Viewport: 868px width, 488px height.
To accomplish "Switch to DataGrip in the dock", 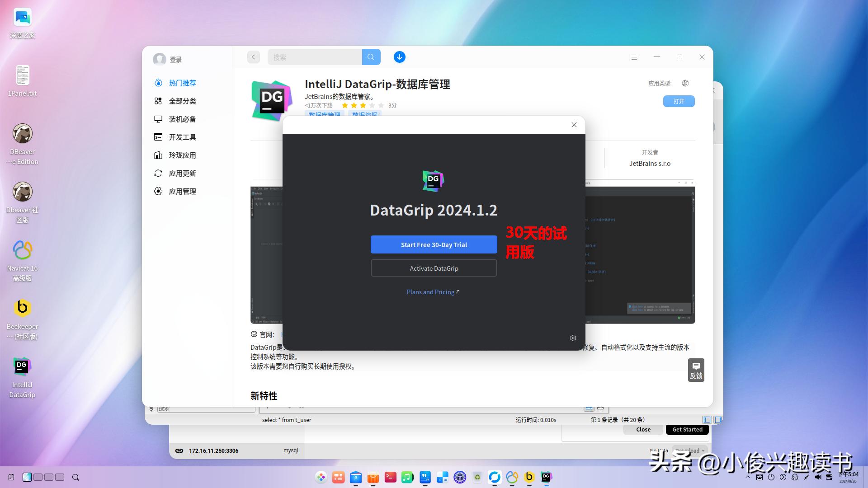I will click(x=546, y=477).
